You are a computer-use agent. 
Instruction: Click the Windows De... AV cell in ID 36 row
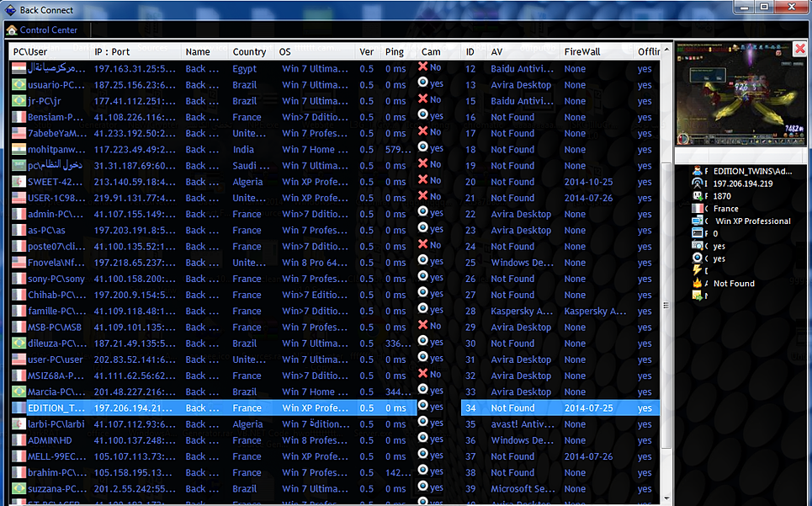pyautogui.click(x=522, y=440)
